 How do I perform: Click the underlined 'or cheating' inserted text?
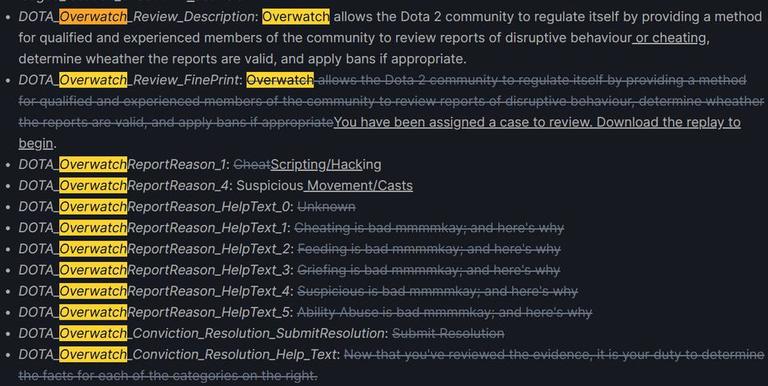669,38
